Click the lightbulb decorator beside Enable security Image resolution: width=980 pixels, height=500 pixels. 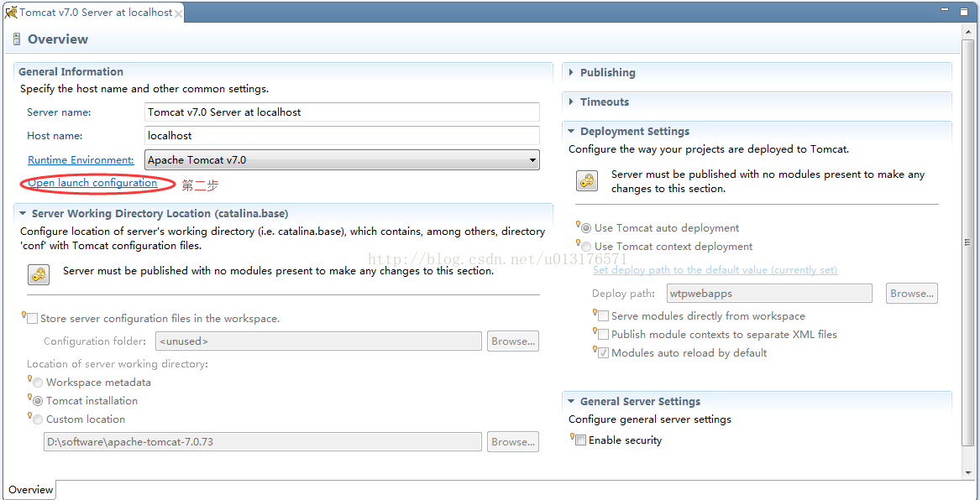572,436
